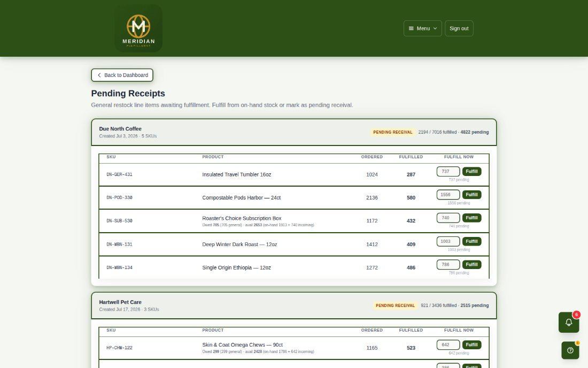Select SKU text DN-POD-330

tap(119, 198)
